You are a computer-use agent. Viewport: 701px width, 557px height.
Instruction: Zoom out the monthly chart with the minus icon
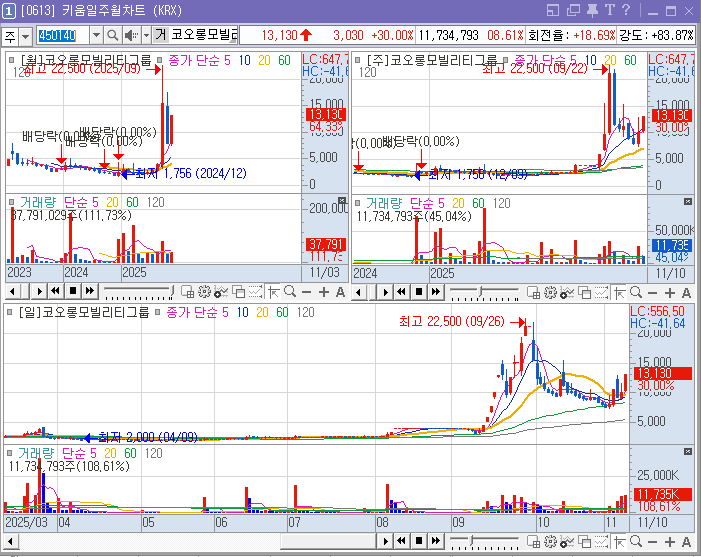click(x=306, y=292)
